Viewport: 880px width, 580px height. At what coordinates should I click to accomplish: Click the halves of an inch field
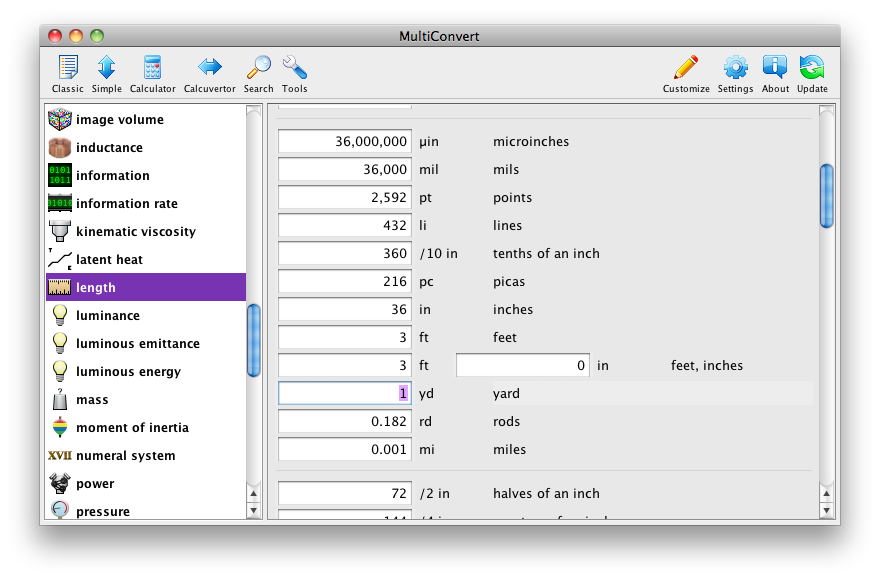point(345,493)
